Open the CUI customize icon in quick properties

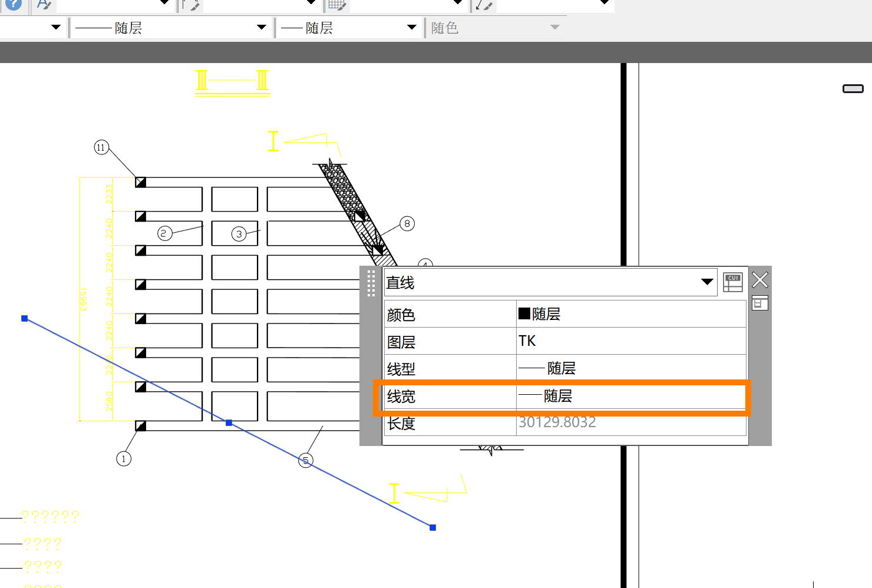[732, 282]
